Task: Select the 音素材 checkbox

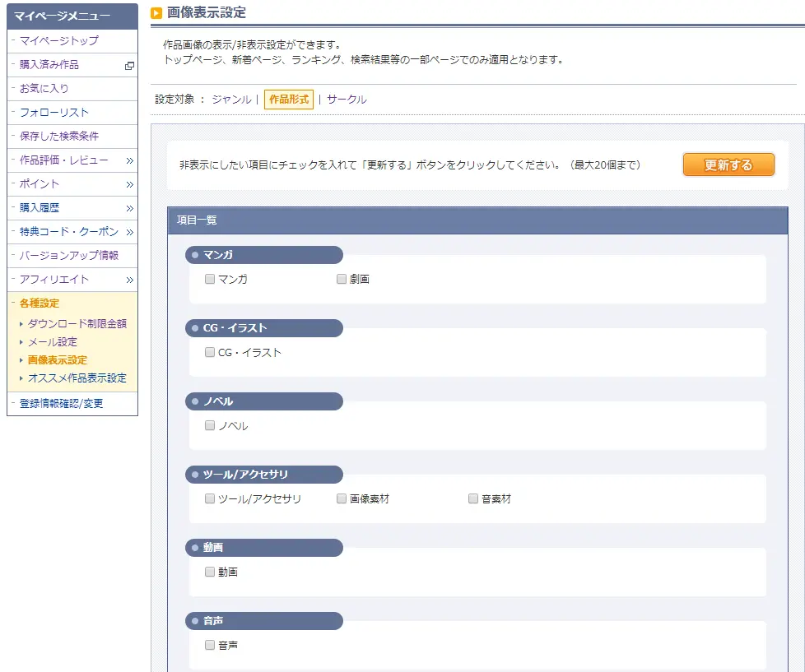Action: point(473,498)
